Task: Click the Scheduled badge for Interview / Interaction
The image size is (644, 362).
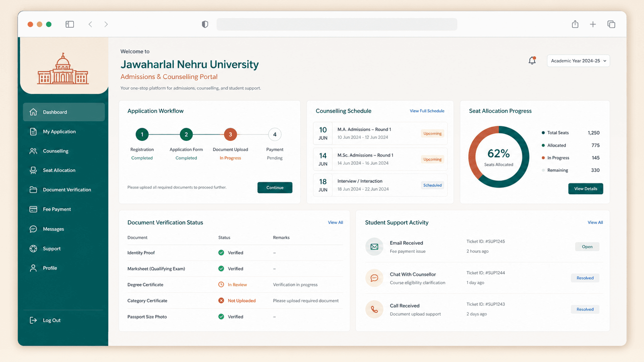Action: click(432, 185)
